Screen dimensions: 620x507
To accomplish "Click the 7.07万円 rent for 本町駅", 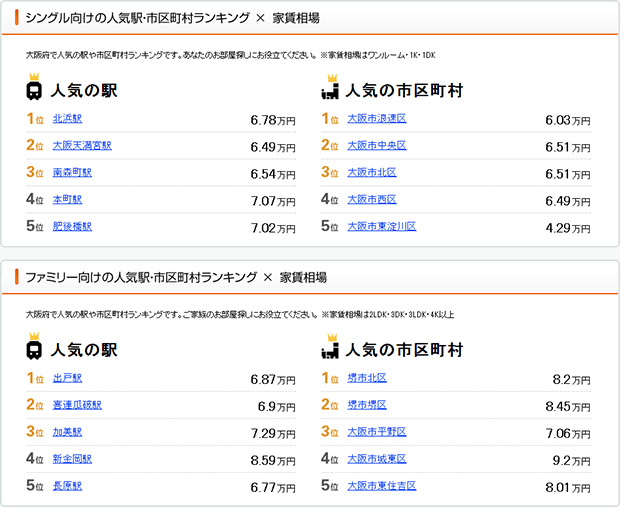I will (273, 201).
